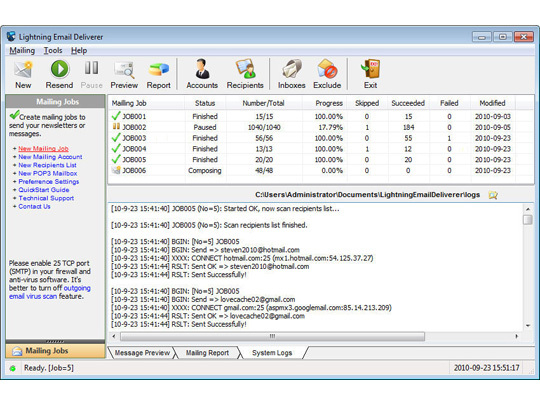The height and width of the screenshot is (405, 540).
Task: Sort by Skipped column header
Action: [367, 103]
